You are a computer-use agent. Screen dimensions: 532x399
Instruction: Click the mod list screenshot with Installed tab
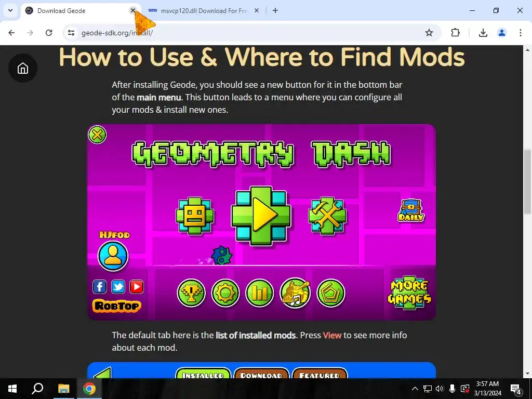pos(262,370)
